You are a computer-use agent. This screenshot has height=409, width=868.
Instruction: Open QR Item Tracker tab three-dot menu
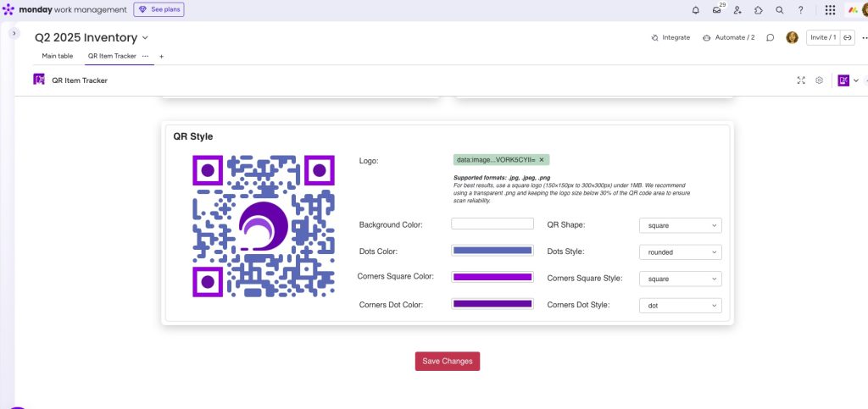(145, 56)
